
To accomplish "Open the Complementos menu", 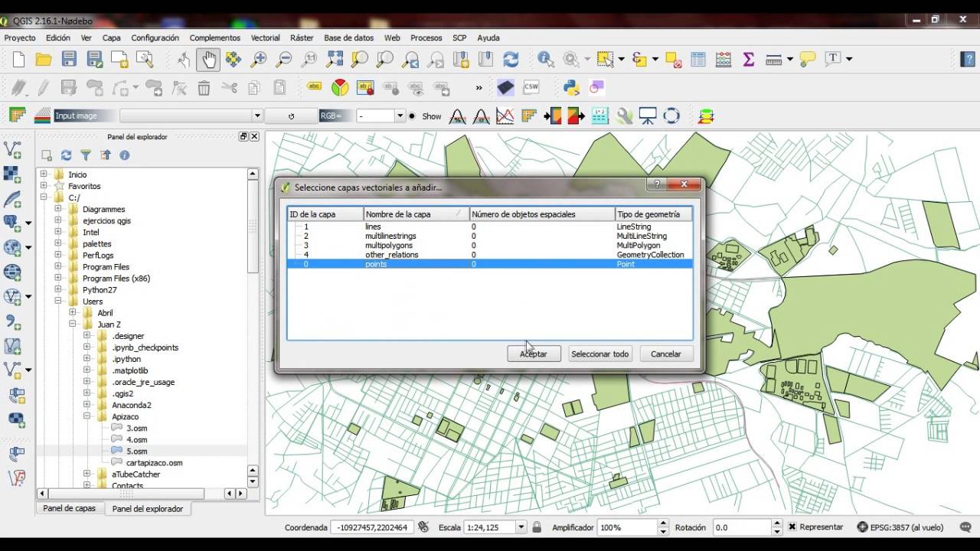I will (x=215, y=37).
